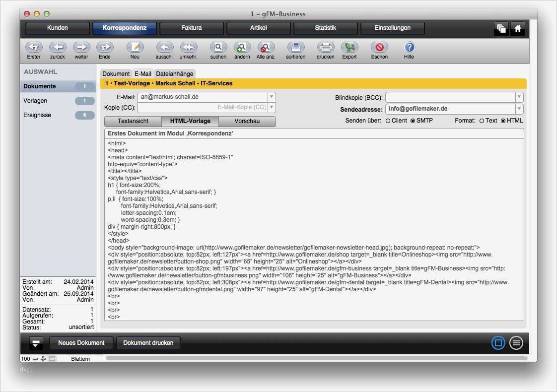The image size is (557, 392).
Task: Click the stacked windows icon in top bar
Action: (x=501, y=28)
